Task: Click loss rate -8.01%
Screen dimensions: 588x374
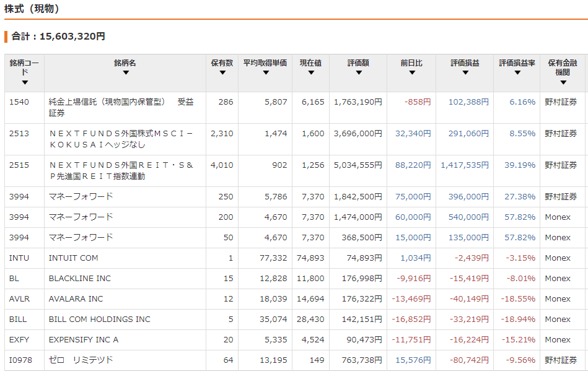Action: click(521, 279)
